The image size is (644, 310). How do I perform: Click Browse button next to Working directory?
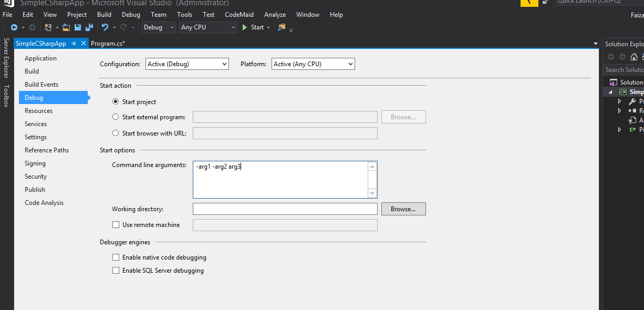403,209
